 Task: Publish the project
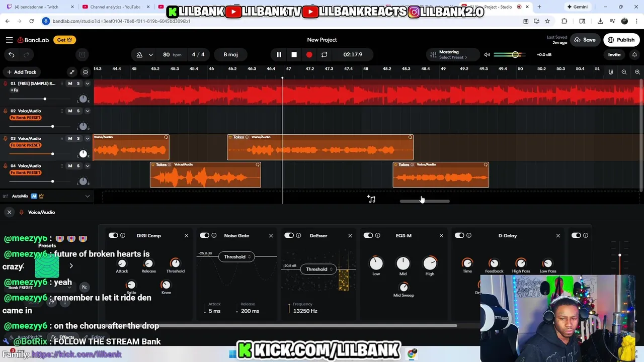point(621,40)
